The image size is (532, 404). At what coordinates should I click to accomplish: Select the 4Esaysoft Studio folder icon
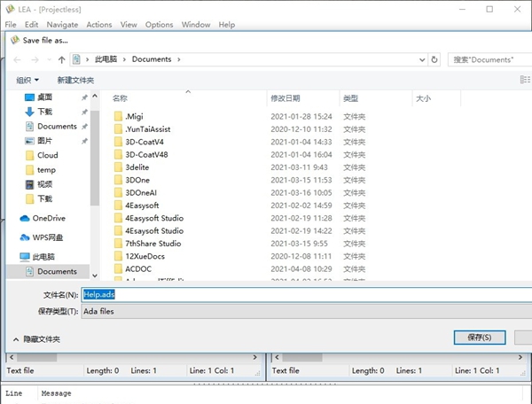[x=118, y=231]
